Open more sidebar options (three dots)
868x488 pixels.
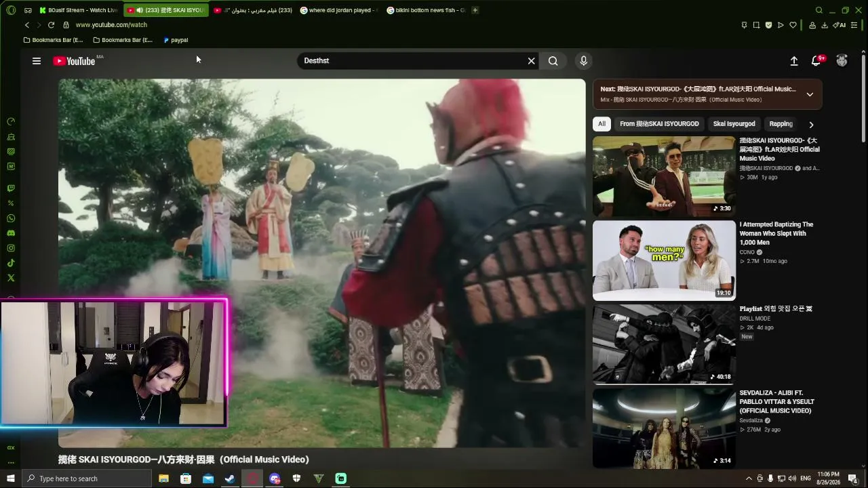11,463
